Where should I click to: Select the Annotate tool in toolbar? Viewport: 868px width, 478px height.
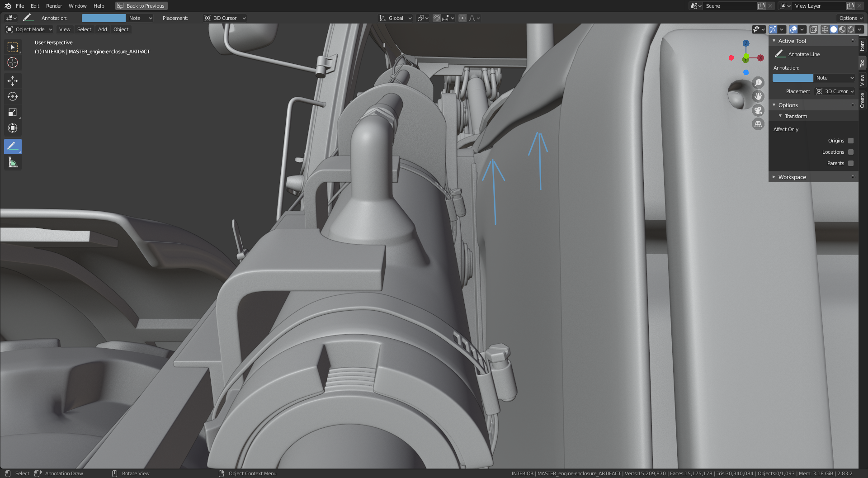point(13,146)
